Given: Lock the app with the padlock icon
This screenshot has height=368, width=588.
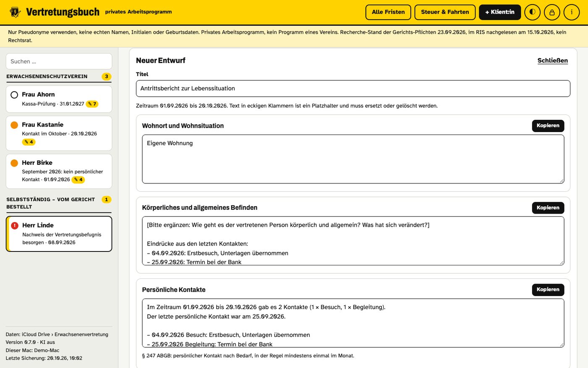Looking at the screenshot, I should pos(552,12).
